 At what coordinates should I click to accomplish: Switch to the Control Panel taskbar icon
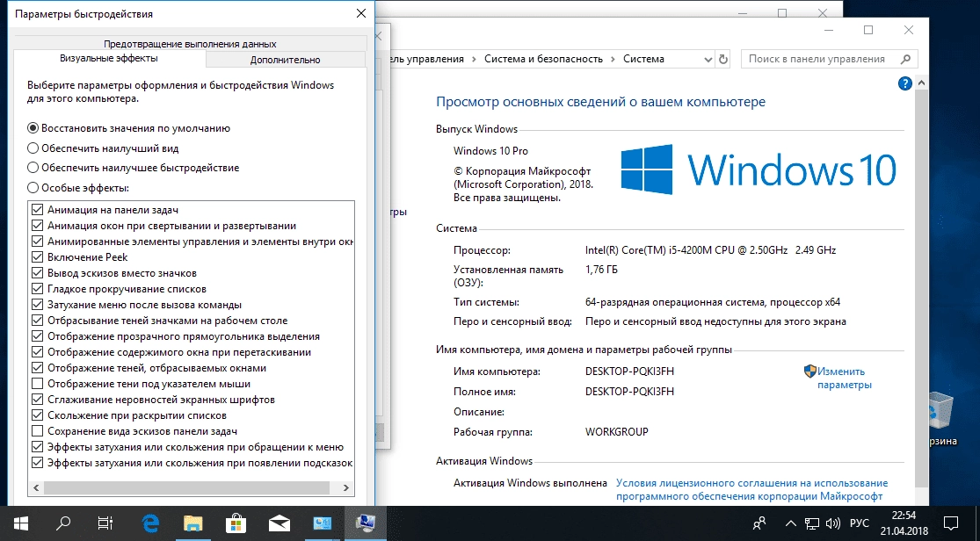(323, 523)
